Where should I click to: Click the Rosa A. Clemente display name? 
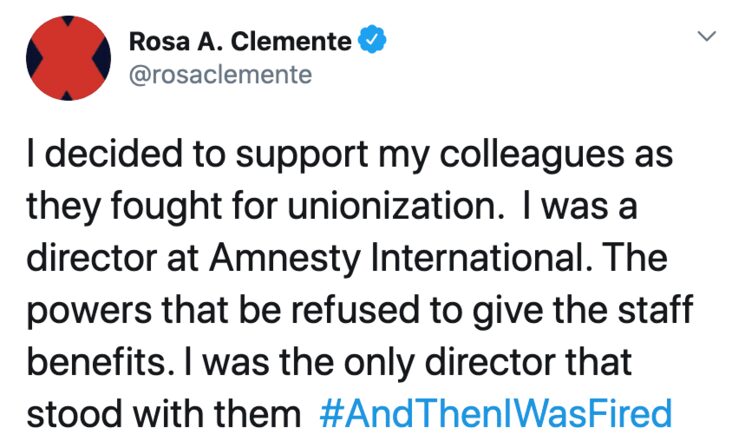click(240, 41)
